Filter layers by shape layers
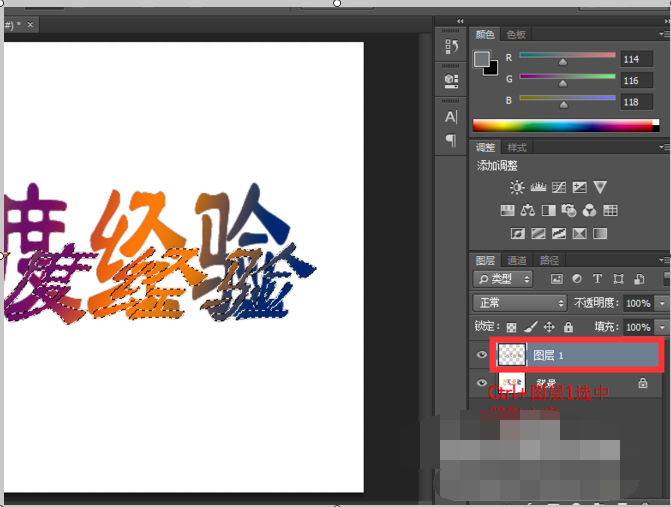Image resolution: width=671 pixels, height=507 pixels. point(618,279)
